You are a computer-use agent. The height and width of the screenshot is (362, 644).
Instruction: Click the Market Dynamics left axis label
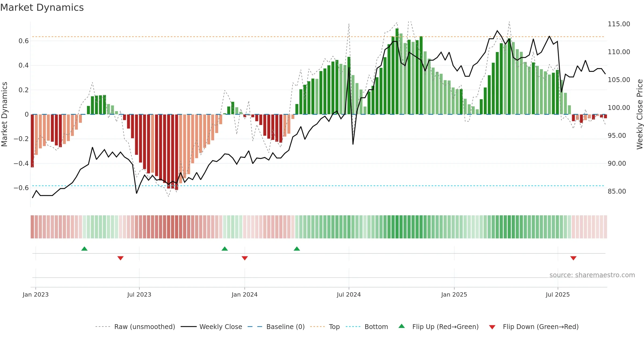(4, 114)
